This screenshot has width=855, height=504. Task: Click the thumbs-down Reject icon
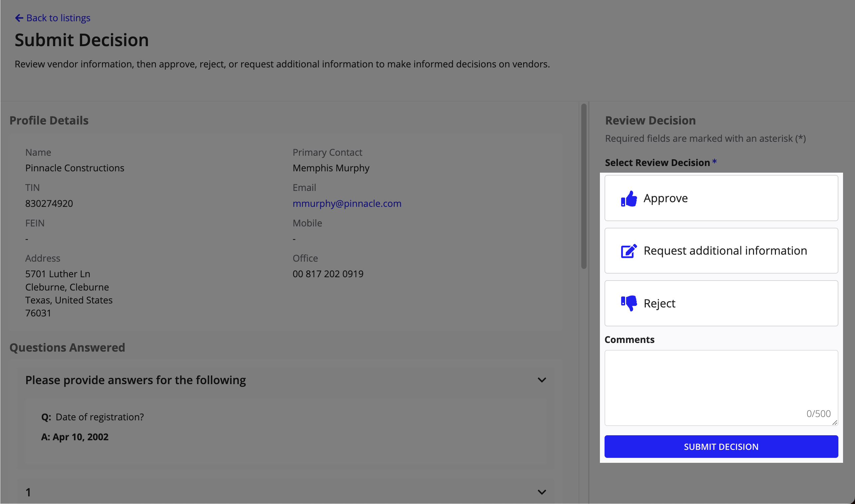tap(628, 303)
